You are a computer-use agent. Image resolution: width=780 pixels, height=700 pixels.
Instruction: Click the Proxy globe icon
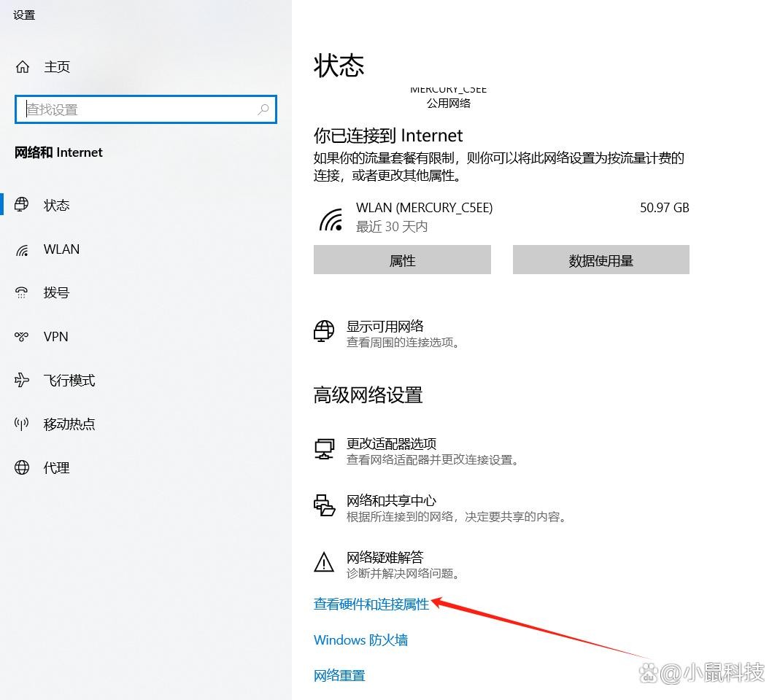(x=22, y=467)
